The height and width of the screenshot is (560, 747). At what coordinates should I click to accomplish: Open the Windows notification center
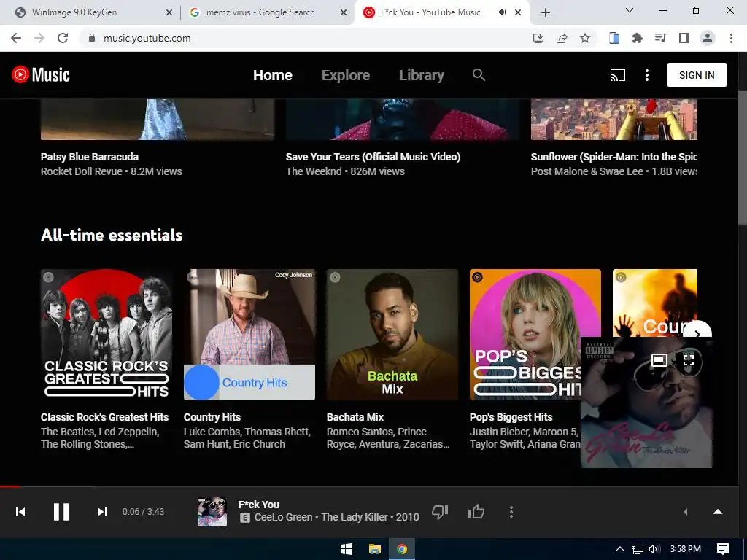coord(723,549)
